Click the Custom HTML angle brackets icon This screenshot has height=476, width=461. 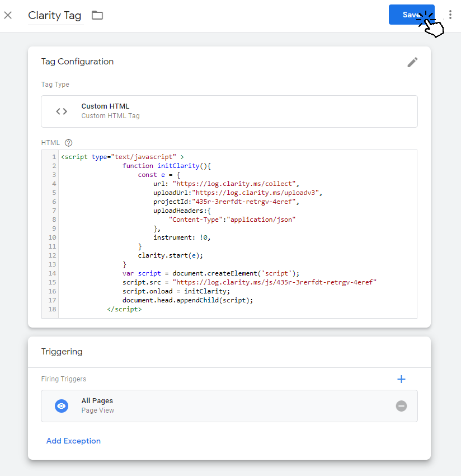(x=62, y=111)
